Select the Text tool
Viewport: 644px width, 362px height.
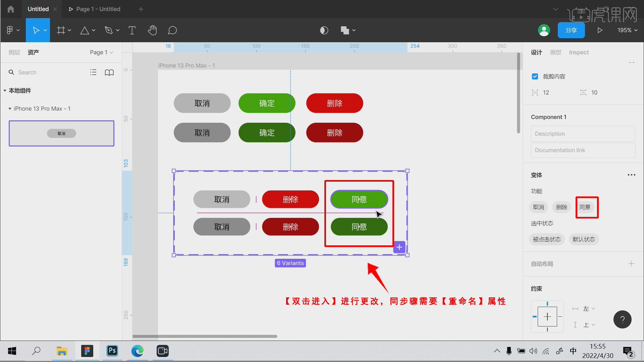pyautogui.click(x=132, y=31)
